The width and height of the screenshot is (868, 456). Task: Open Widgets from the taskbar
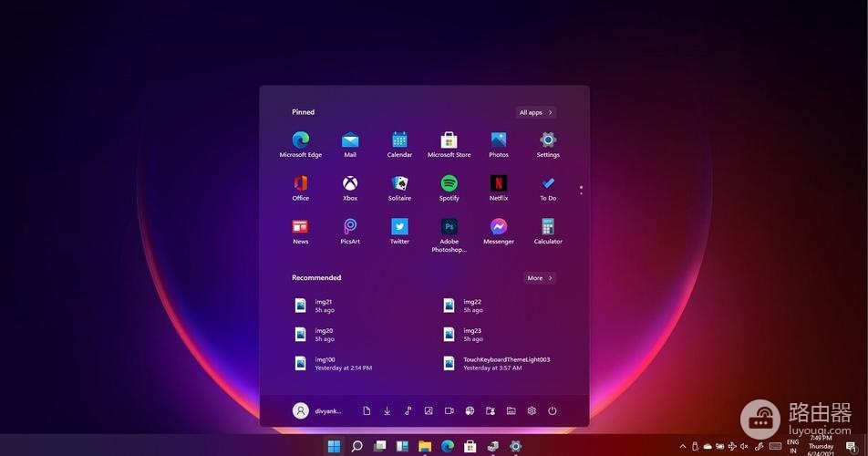[x=402, y=446]
